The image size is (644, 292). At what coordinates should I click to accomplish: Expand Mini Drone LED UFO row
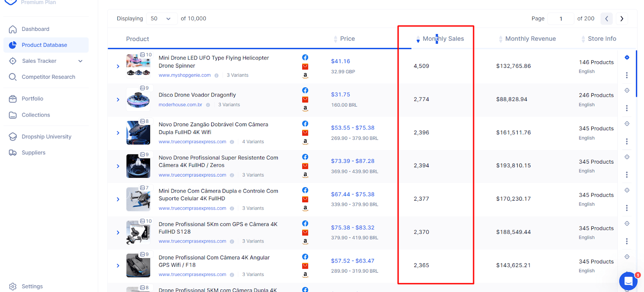coord(118,66)
